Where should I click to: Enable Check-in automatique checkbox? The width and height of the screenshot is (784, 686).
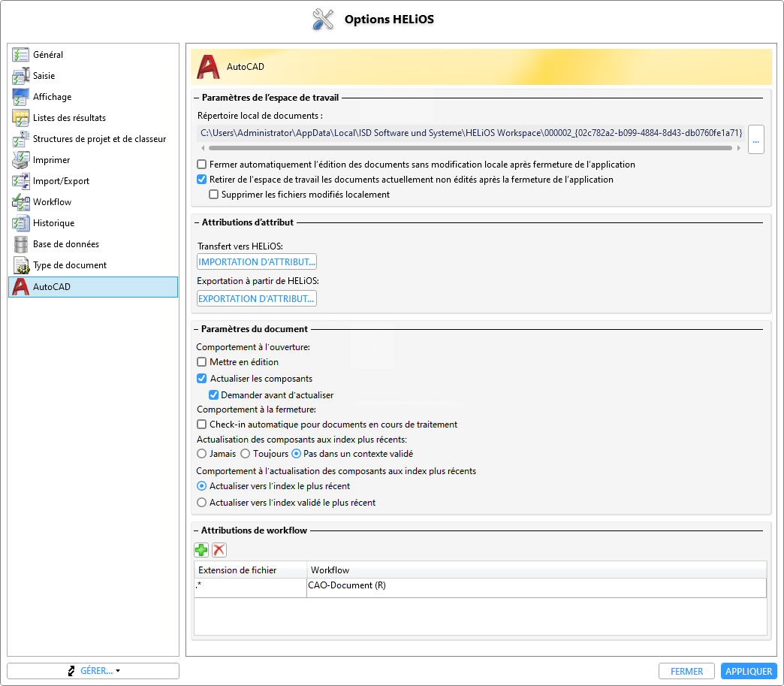pos(201,425)
